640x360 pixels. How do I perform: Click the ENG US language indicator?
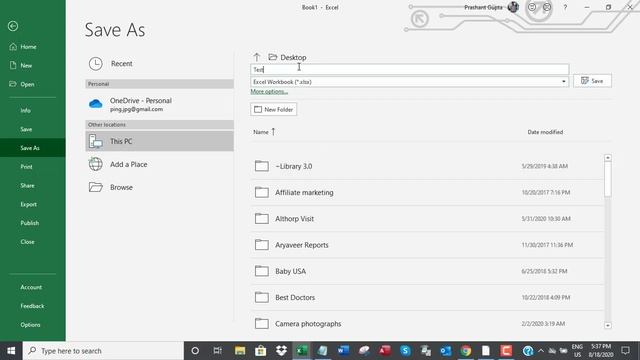(577, 351)
